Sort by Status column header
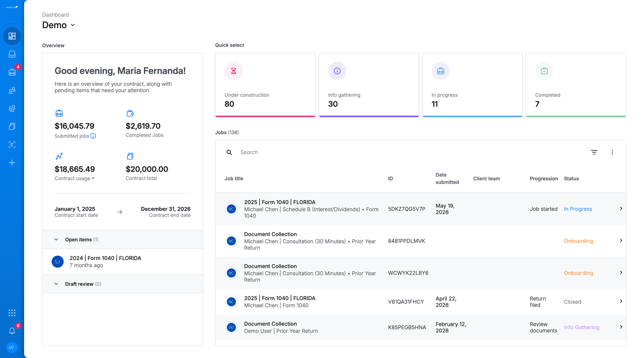Viewport: 644px width, 358px height. (x=571, y=179)
